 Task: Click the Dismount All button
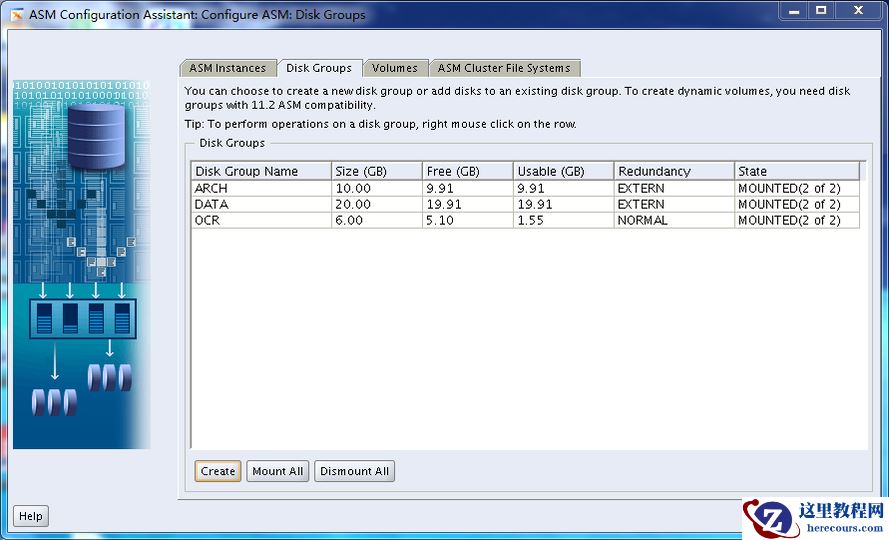point(354,471)
